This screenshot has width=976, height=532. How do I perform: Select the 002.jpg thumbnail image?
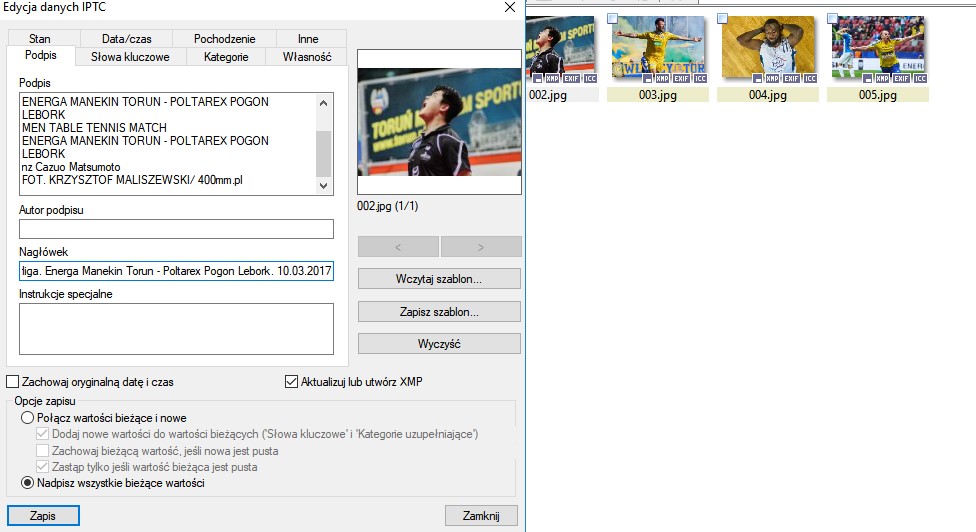pyautogui.click(x=561, y=49)
